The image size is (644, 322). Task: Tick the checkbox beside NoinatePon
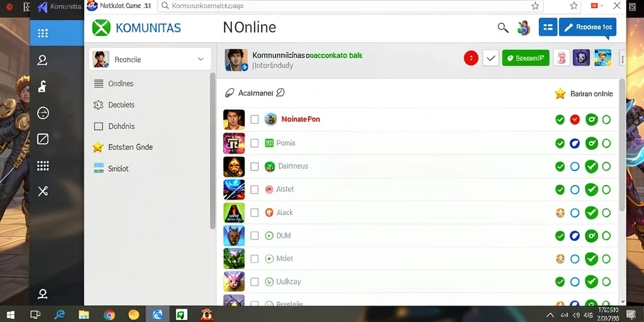(x=255, y=119)
